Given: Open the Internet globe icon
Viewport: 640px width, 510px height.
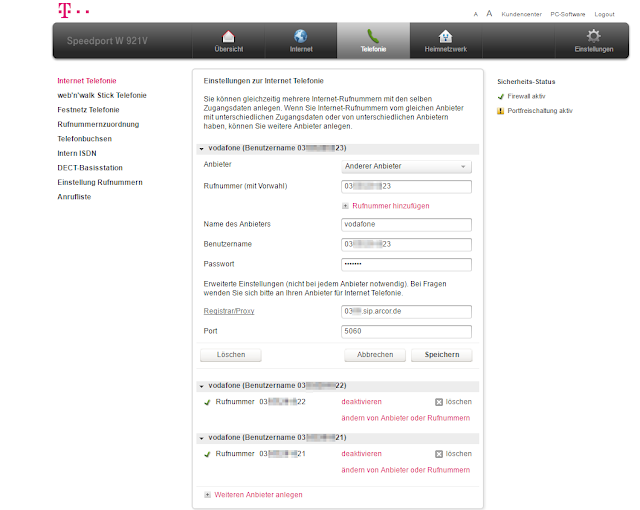Looking at the screenshot, I should click(301, 36).
